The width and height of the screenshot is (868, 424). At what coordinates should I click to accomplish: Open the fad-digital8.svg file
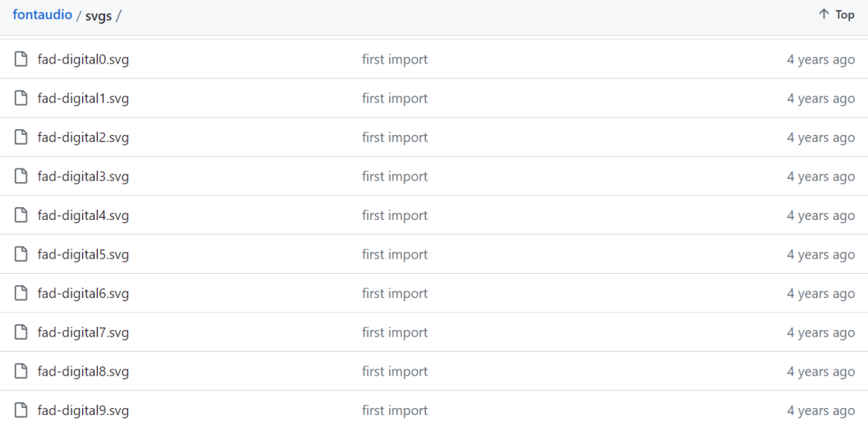[83, 372]
